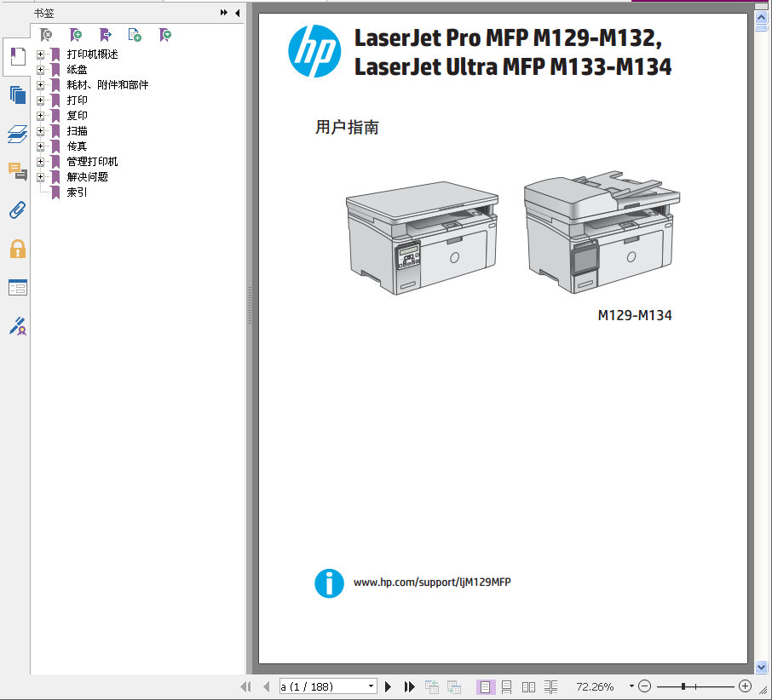The image size is (772, 700).
Task: Open the Security lock panel
Action: 18,249
